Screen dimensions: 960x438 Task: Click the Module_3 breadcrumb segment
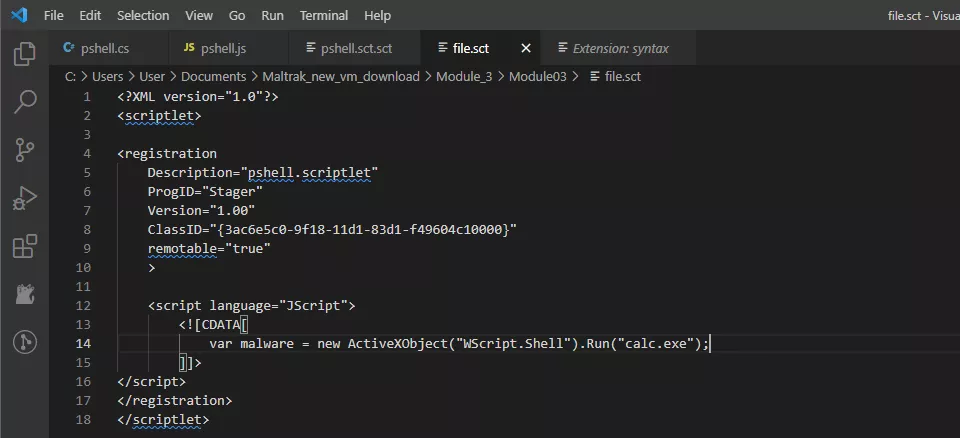[464, 77]
